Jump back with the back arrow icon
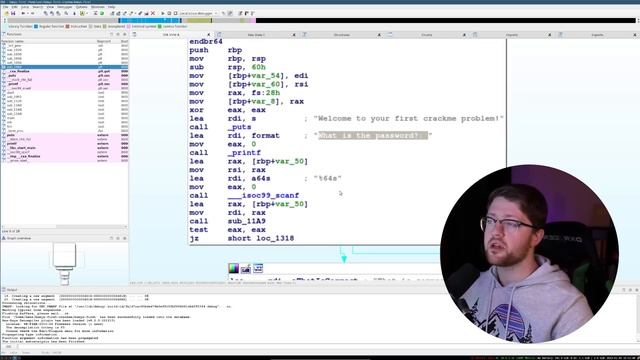Screen dimensions: 640x360 coord(23,13)
